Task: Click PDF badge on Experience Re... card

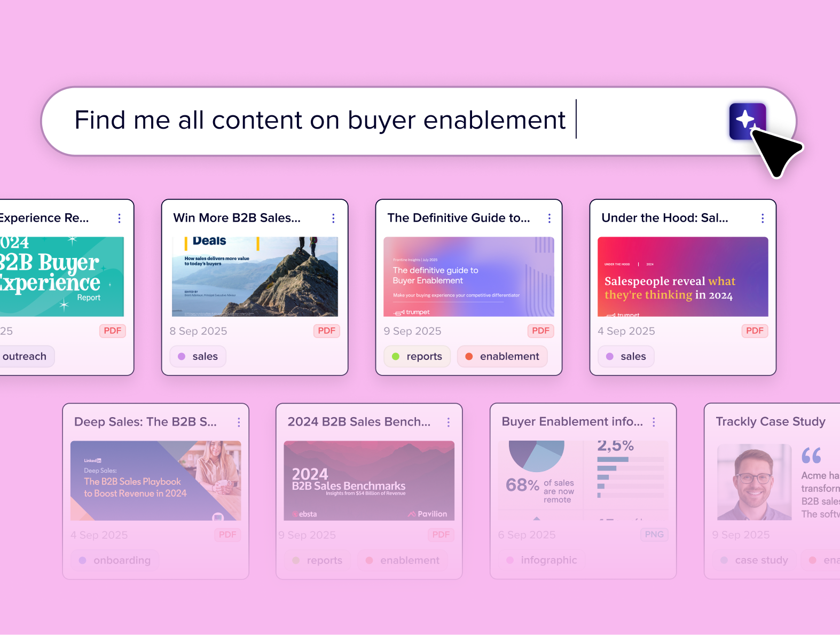Action: click(113, 331)
